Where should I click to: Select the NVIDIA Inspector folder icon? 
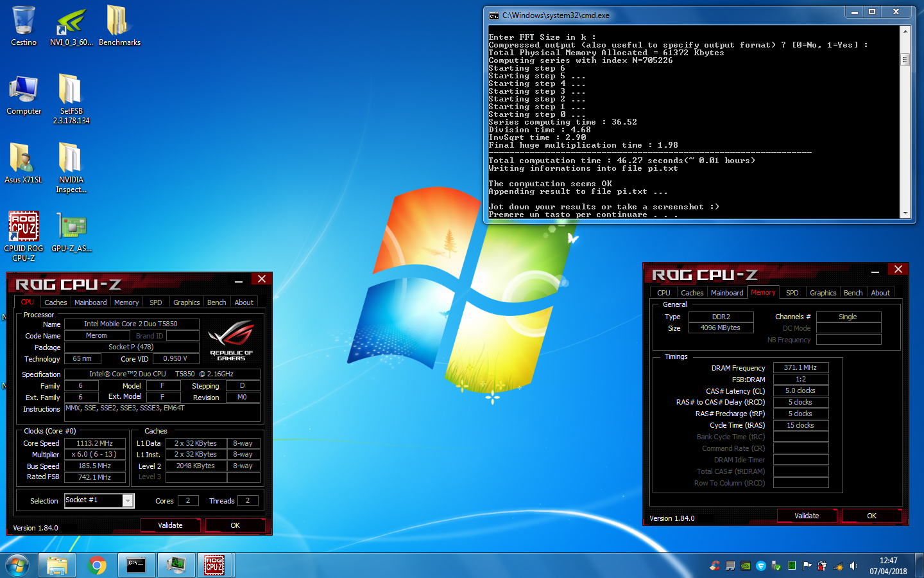[71, 168]
